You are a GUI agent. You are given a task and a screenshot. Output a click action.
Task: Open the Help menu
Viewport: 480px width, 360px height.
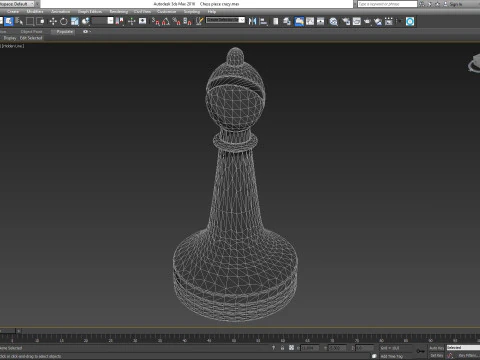point(212,11)
